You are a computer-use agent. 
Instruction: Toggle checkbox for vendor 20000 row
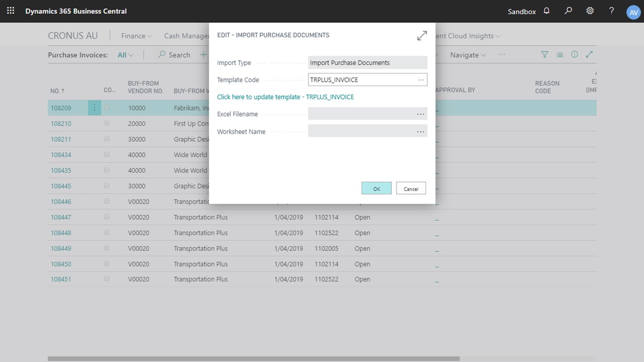[x=107, y=123]
